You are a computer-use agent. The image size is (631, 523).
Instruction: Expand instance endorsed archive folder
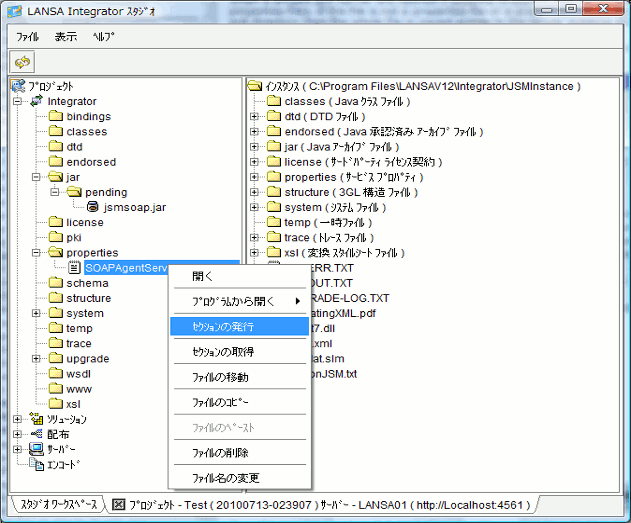254,132
